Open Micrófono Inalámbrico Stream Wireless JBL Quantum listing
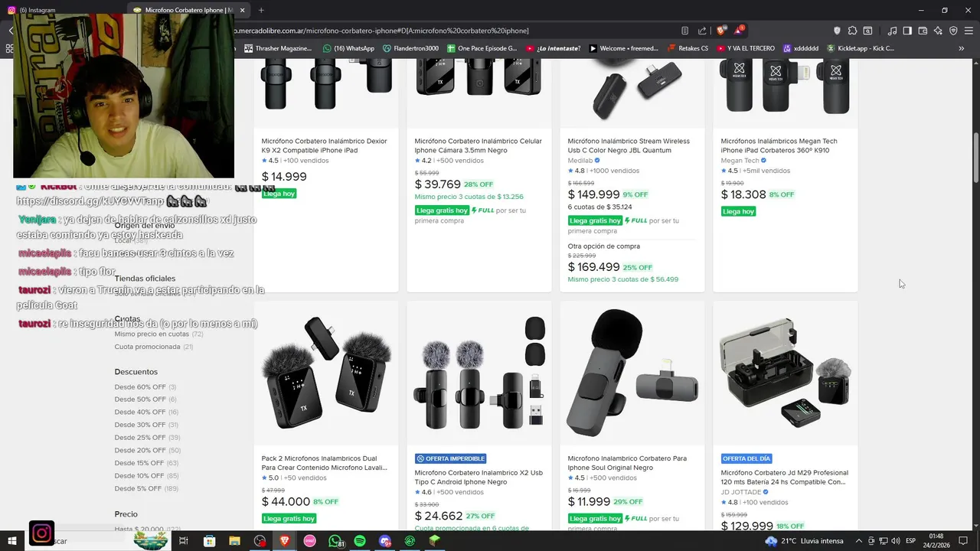This screenshot has width=980, height=551. (629, 145)
